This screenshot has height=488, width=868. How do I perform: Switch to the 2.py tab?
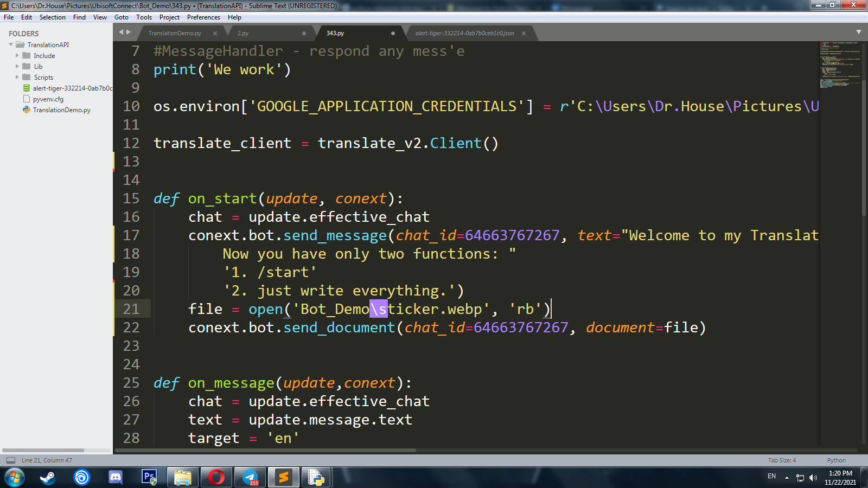coord(243,33)
